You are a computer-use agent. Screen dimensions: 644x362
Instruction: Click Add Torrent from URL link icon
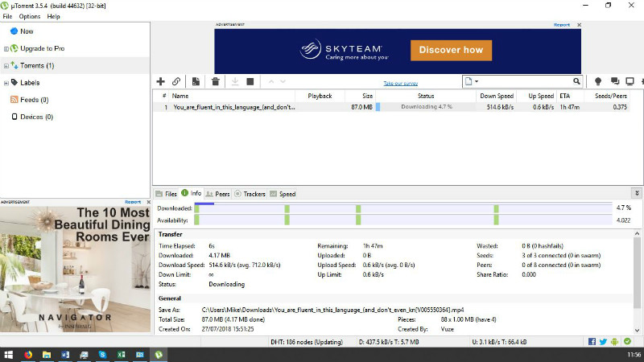(176, 81)
